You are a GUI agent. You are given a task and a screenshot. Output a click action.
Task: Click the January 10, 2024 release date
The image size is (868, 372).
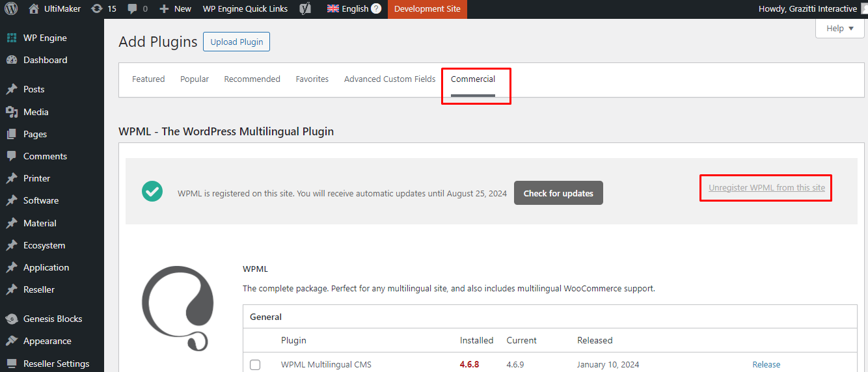click(x=606, y=365)
